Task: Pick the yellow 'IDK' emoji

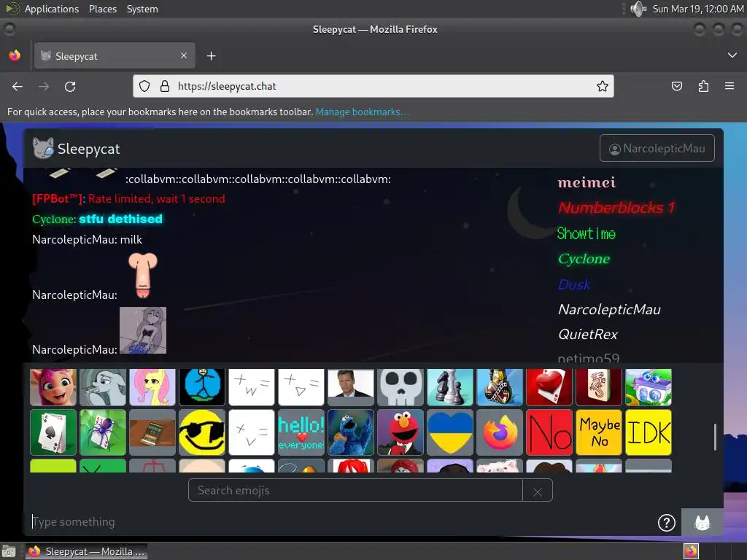Action: point(649,432)
